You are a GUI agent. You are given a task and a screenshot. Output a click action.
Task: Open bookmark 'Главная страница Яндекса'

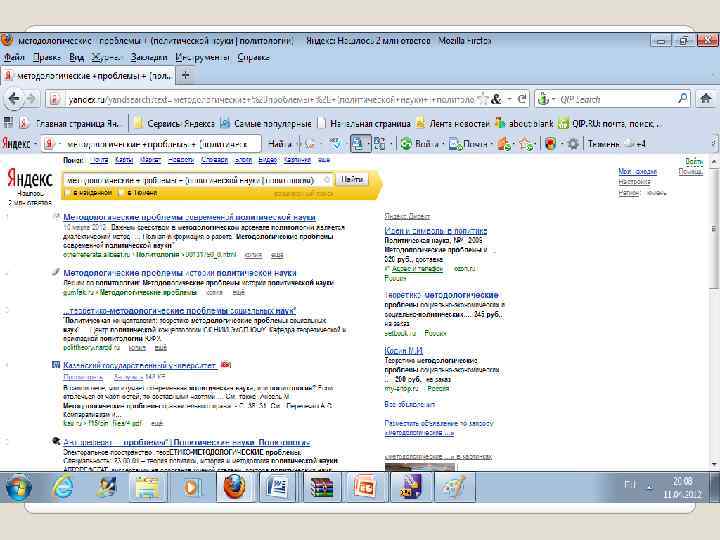(x=70, y=123)
